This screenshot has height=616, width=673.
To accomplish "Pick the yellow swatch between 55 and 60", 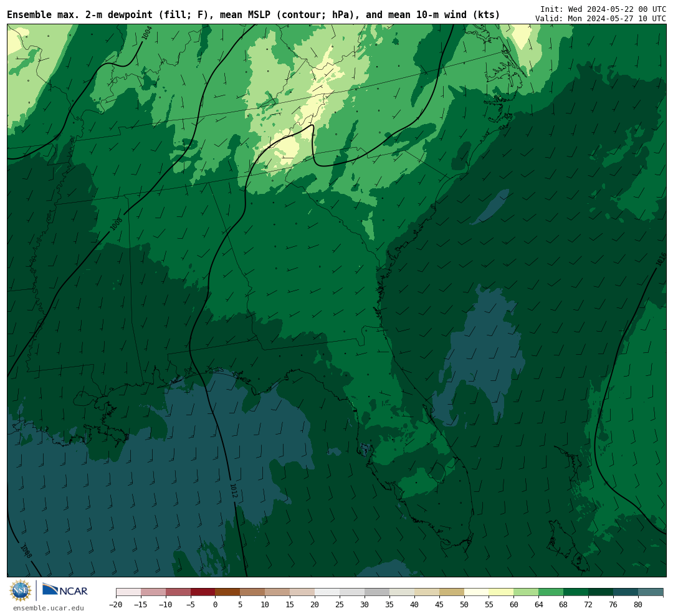I will pyautogui.click(x=502, y=592).
